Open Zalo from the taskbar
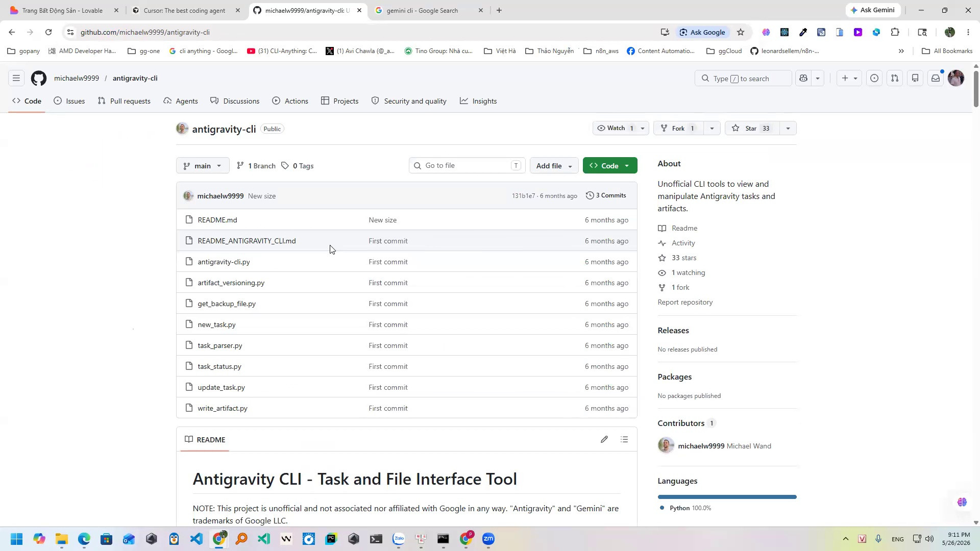 pyautogui.click(x=399, y=539)
